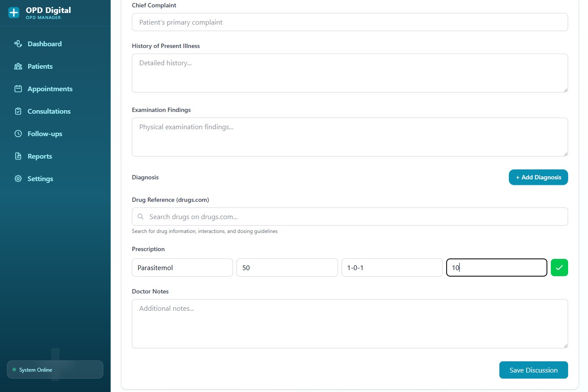Click the drug name field containing Parasitemol
Image resolution: width=588 pixels, height=392 pixels.
(182, 268)
